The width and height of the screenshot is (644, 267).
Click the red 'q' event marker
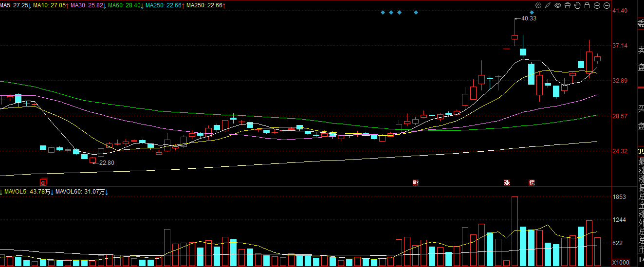tap(43, 183)
